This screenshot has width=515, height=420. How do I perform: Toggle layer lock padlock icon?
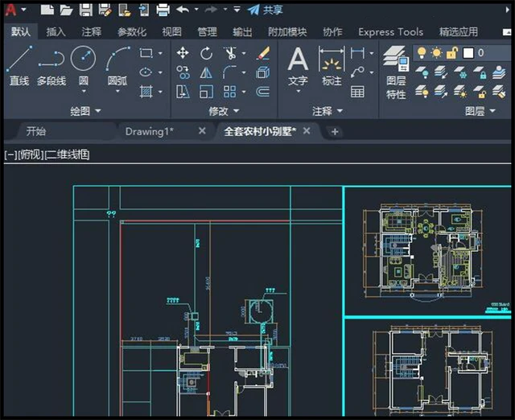(x=452, y=52)
